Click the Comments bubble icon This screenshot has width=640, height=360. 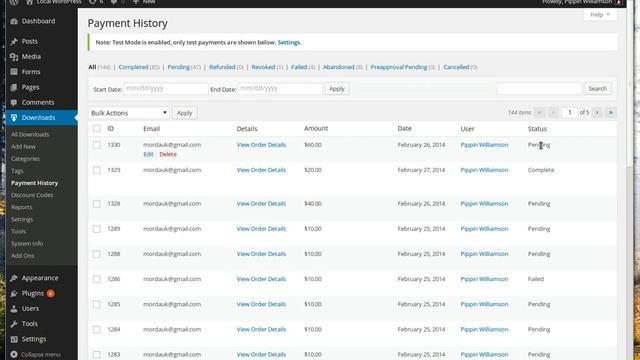coord(14,102)
